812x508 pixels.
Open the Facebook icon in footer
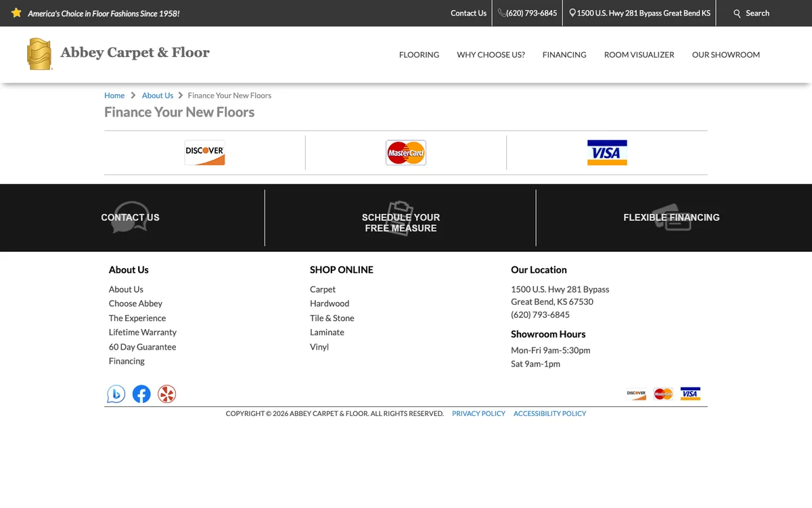(141, 394)
